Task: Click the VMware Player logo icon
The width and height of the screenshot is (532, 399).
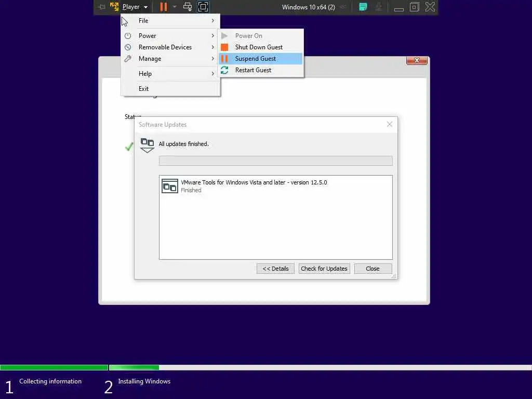Action: pyautogui.click(x=114, y=7)
